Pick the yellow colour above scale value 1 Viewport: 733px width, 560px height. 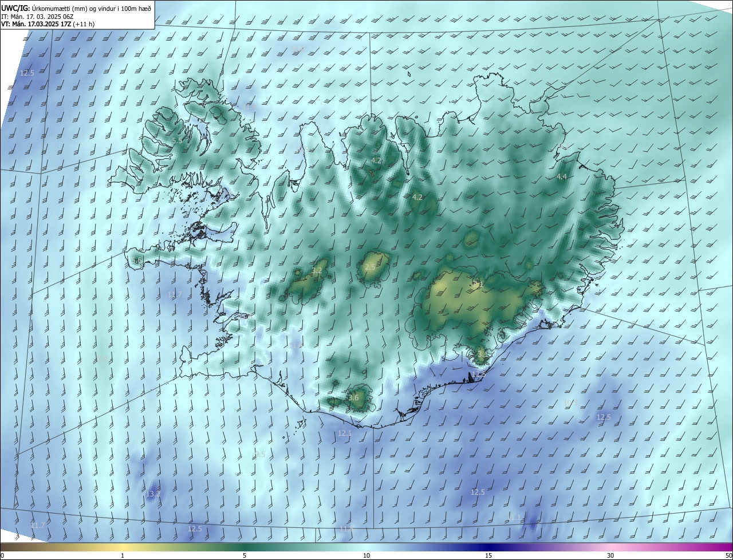tap(123, 547)
